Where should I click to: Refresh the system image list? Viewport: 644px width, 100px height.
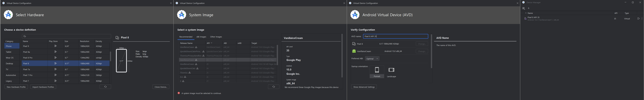[273, 87]
